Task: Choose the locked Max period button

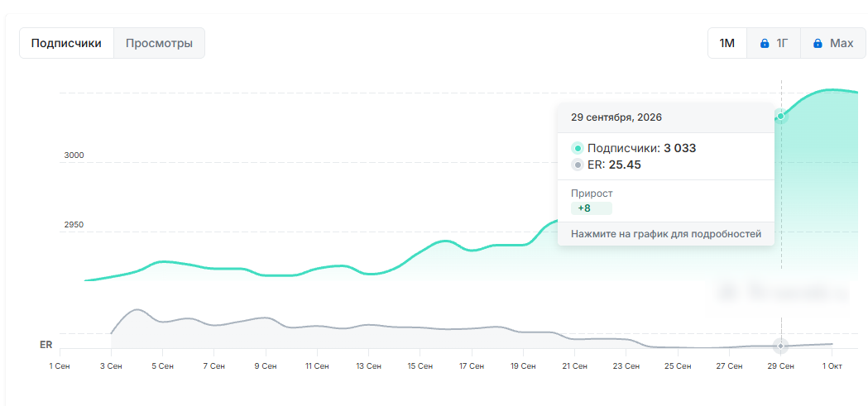Action: (x=833, y=43)
